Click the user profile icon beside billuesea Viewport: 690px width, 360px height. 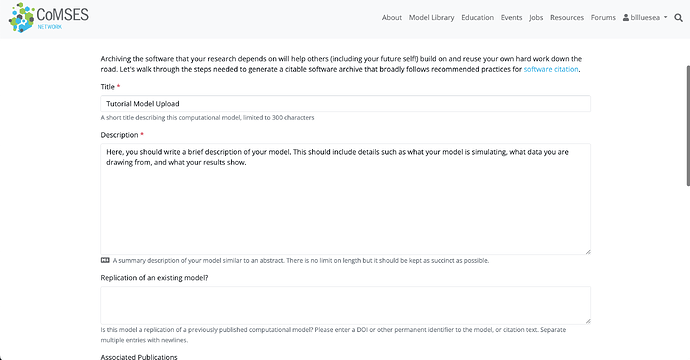coord(625,18)
